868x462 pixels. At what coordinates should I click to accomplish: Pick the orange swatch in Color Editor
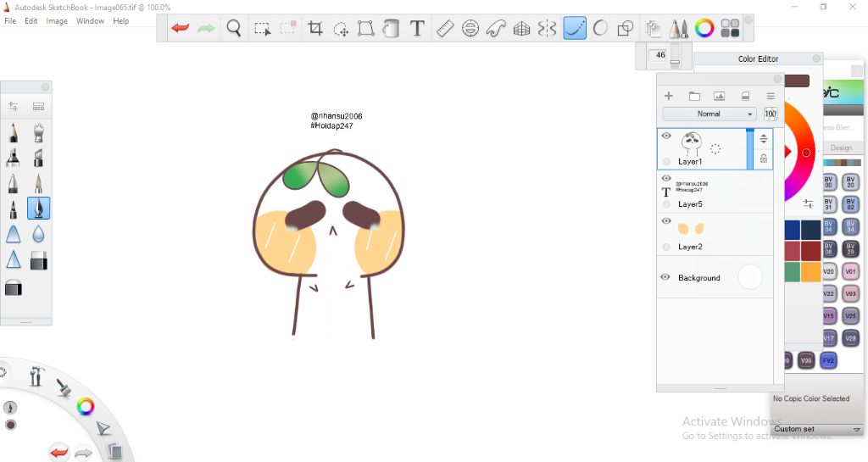(810, 272)
